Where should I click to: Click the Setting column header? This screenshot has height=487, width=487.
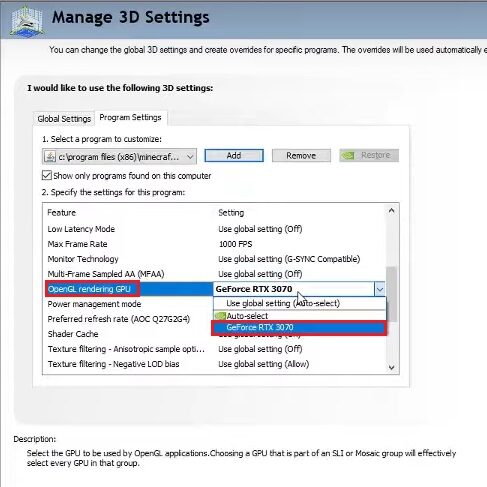pyautogui.click(x=231, y=213)
